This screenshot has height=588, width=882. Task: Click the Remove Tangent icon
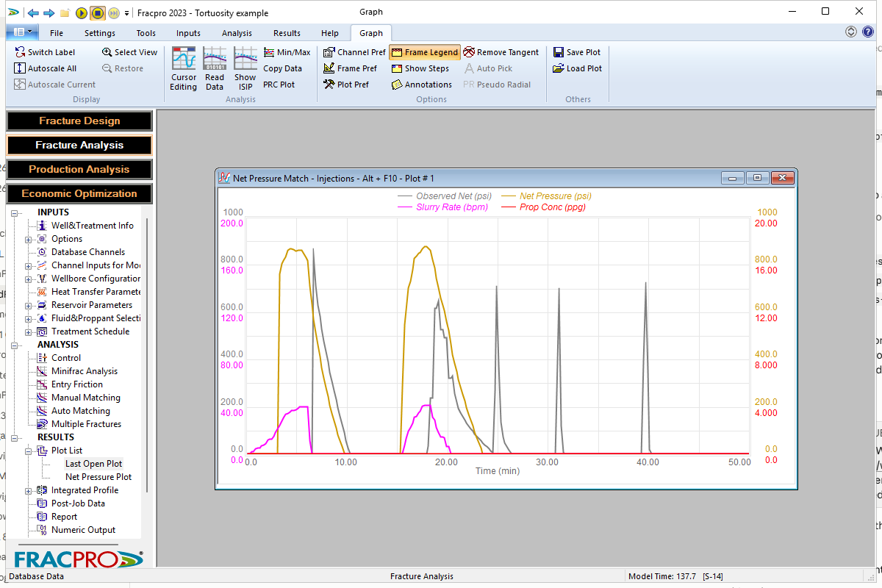(469, 52)
